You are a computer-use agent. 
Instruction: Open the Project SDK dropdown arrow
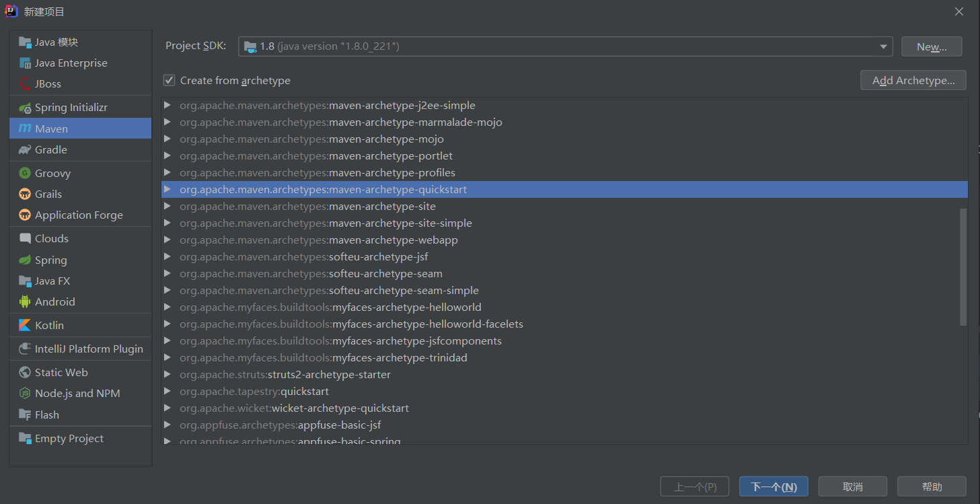(883, 46)
